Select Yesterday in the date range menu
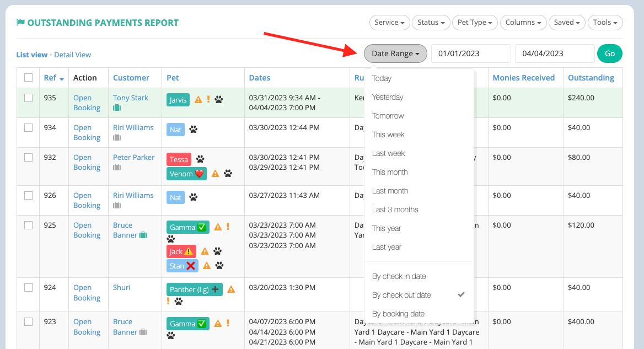The height and width of the screenshot is (349, 644). [x=388, y=97]
